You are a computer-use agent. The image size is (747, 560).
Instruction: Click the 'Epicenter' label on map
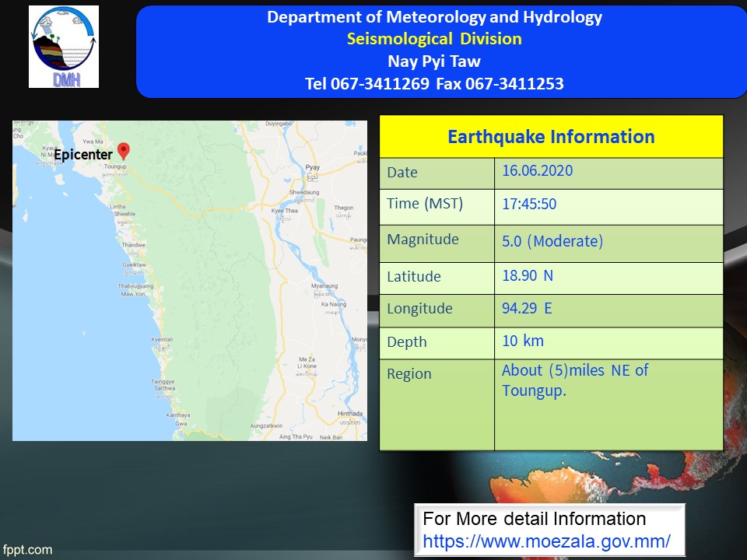tap(83, 154)
